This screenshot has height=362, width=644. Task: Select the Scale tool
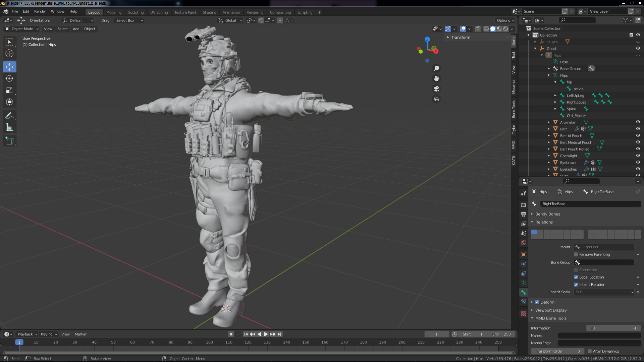9,90
